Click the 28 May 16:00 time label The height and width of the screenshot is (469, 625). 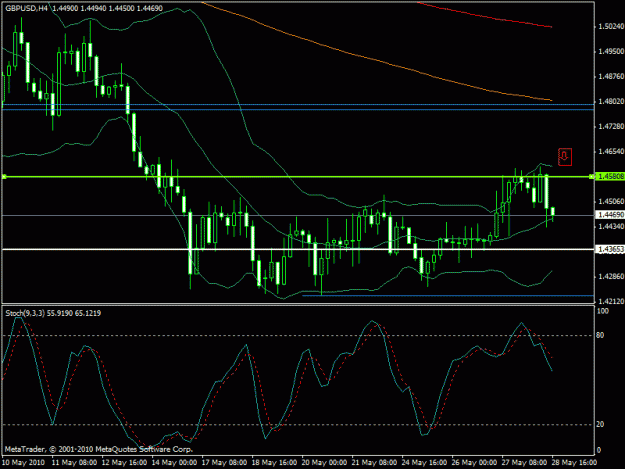(x=575, y=463)
